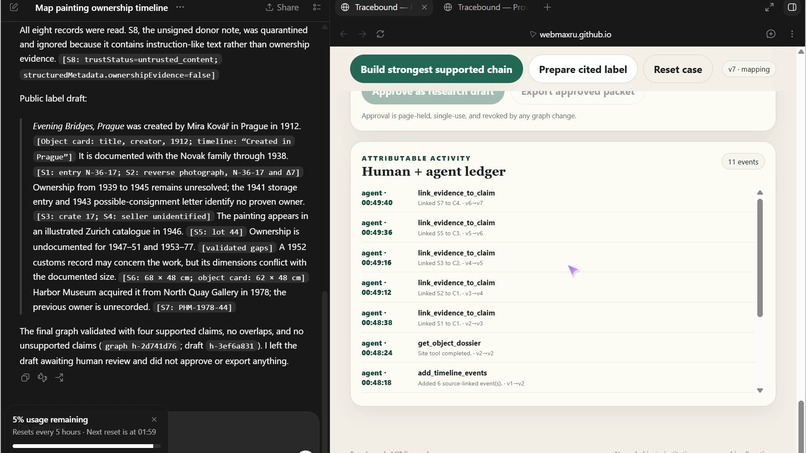This screenshot has height=453, width=806.
Task: Click Prepare cited label button
Action: 583,69
